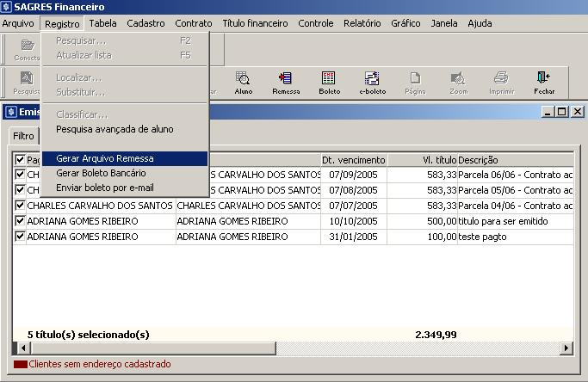Sort by Dt. vencimento column header
The height and width of the screenshot is (382, 588).
tap(353, 160)
